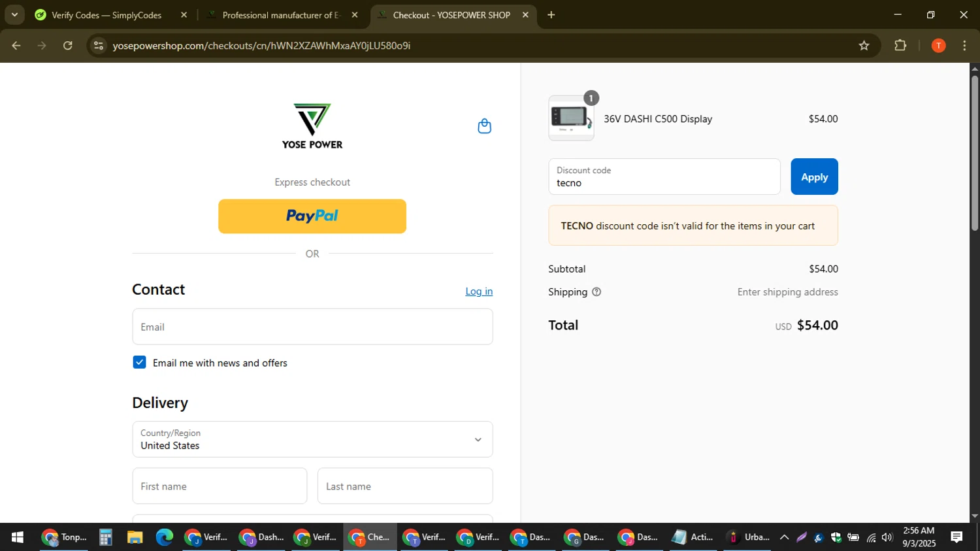The width and height of the screenshot is (980, 551).
Task: Open the Chrome three-dot menu
Action: tap(964, 46)
